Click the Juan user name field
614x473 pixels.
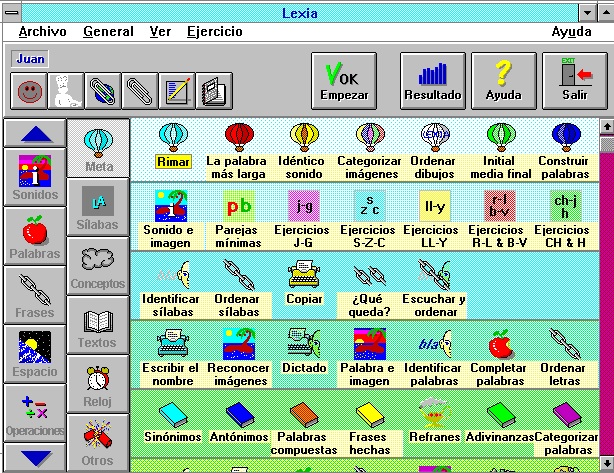(x=30, y=60)
